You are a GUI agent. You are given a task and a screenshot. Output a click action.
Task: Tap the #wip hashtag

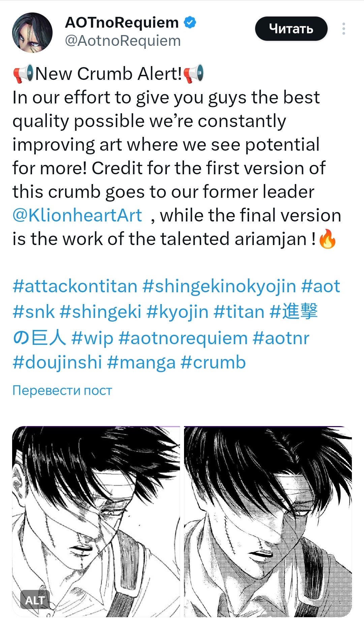coord(92,338)
